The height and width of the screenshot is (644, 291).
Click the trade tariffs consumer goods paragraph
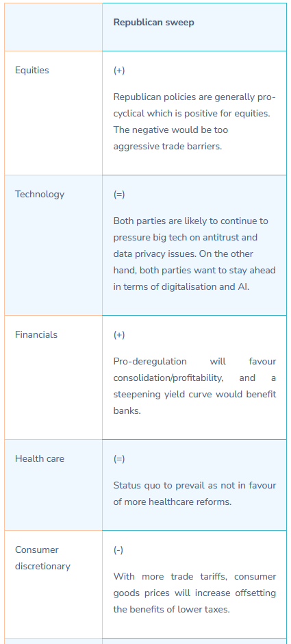194,593
